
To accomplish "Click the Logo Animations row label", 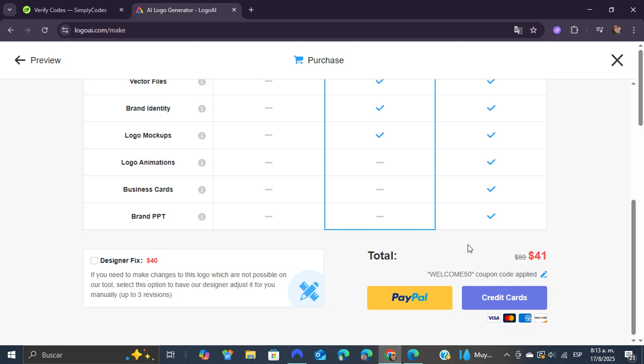I will click(148, 162).
